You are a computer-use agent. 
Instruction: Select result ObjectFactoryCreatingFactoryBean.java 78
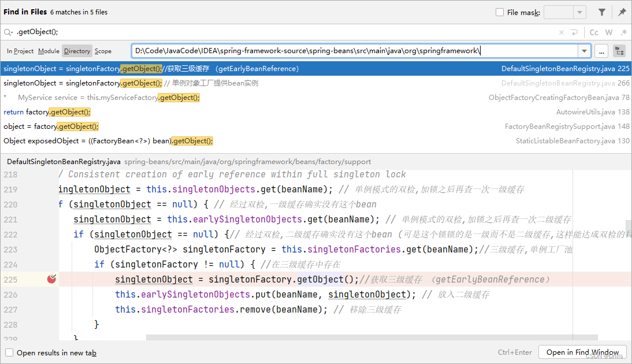(316, 98)
